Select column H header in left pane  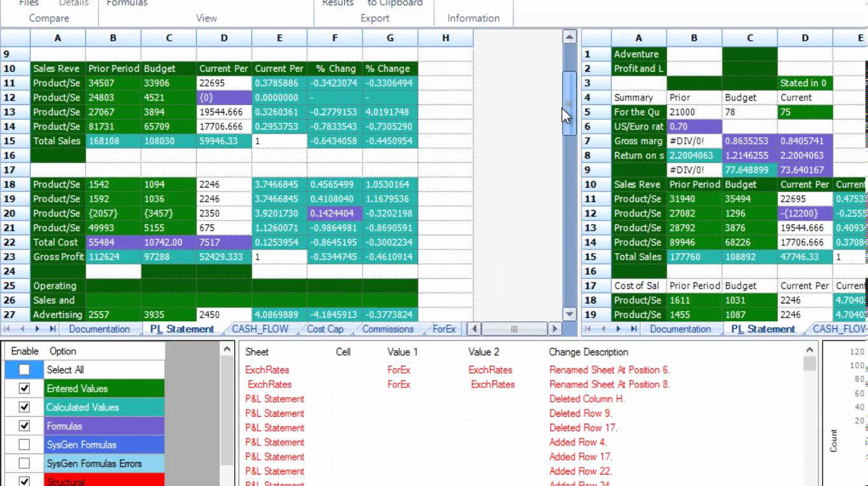[445, 38]
